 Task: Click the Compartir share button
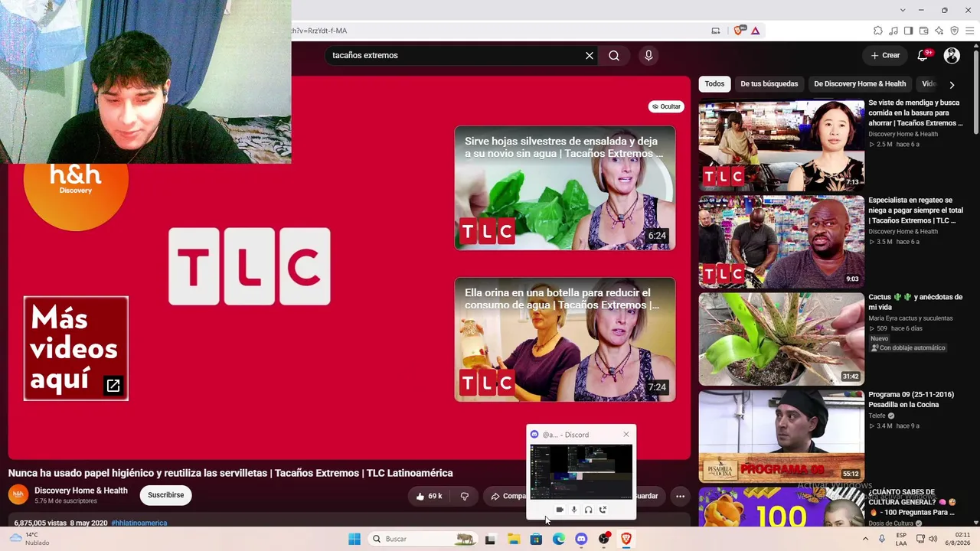[x=508, y=496]
